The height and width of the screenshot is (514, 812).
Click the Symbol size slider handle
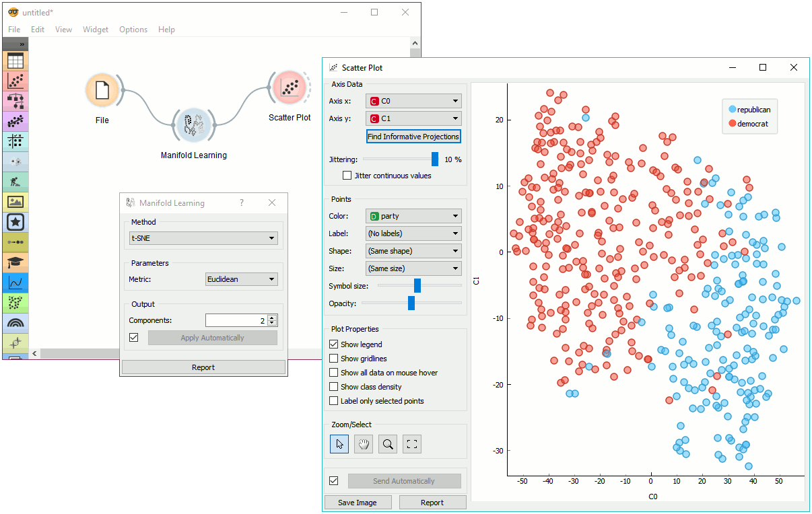417,286
